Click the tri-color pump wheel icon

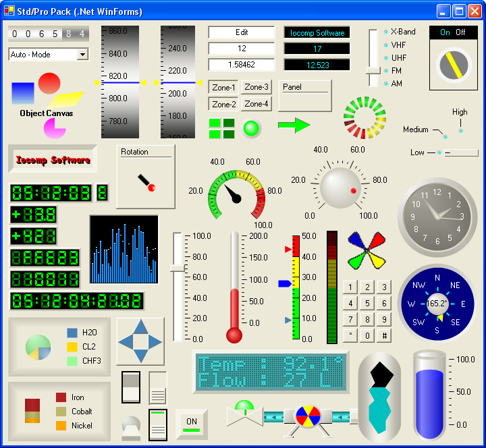coord(308,416)
